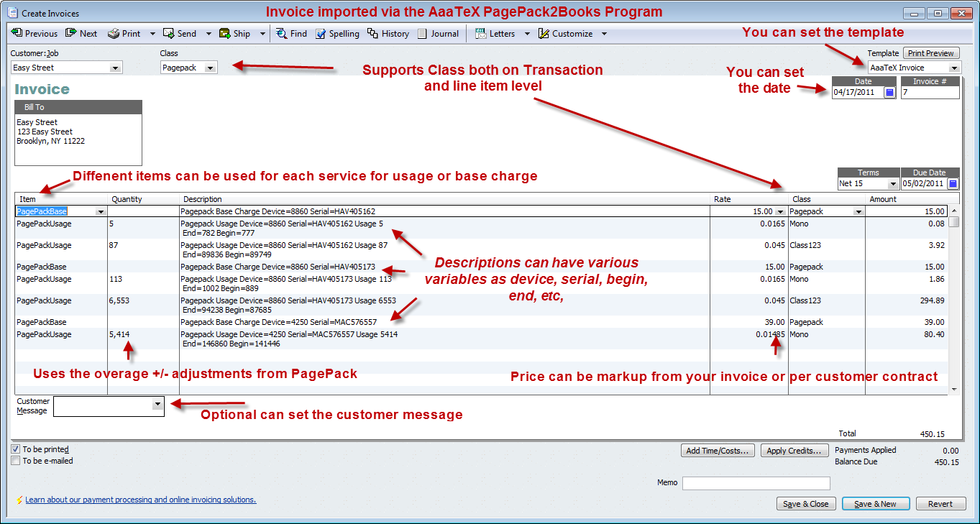Image resolution: width=980 pixels, height=524 pixels.
Task: Select the quantity cell 5,414
Action: 143,339
